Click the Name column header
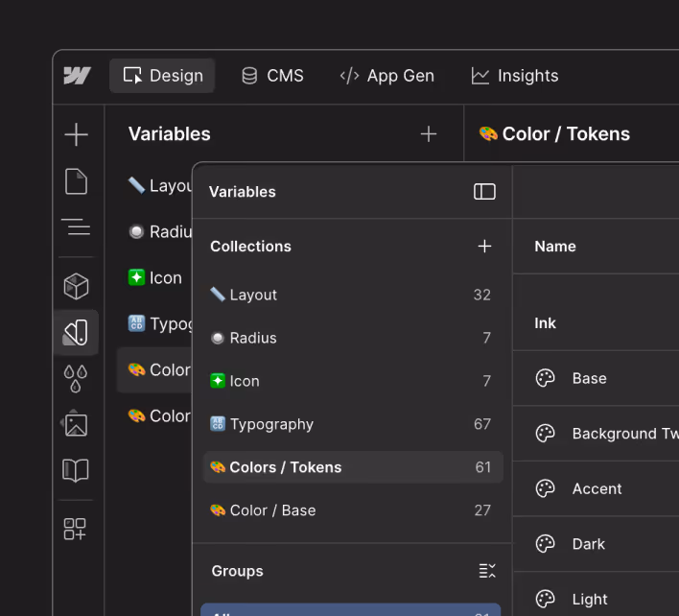The height and width of the screenshot is (616, 679). click(x=555, y=246)
